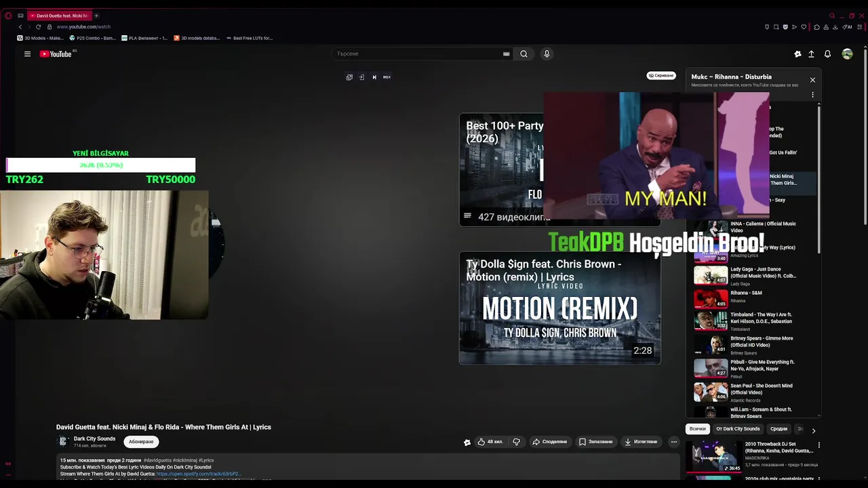Dislike the video
The width and height of the screenshot is (868, 488).
coord(517,442)
